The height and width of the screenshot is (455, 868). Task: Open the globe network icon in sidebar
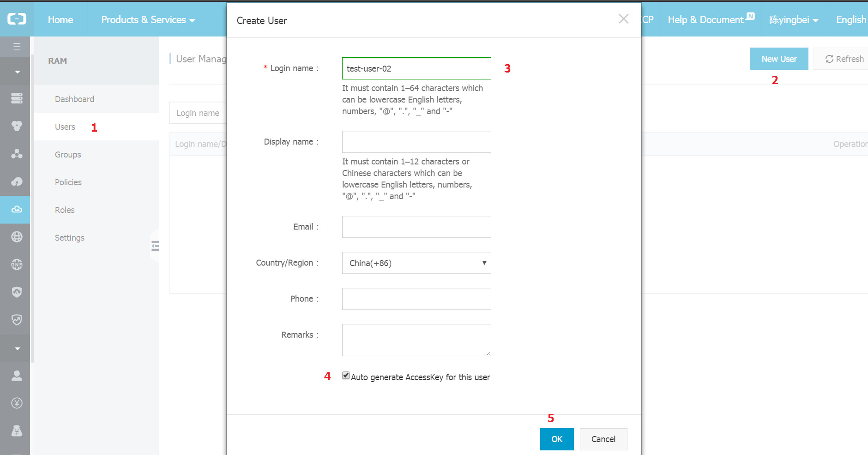pos(17,237)
